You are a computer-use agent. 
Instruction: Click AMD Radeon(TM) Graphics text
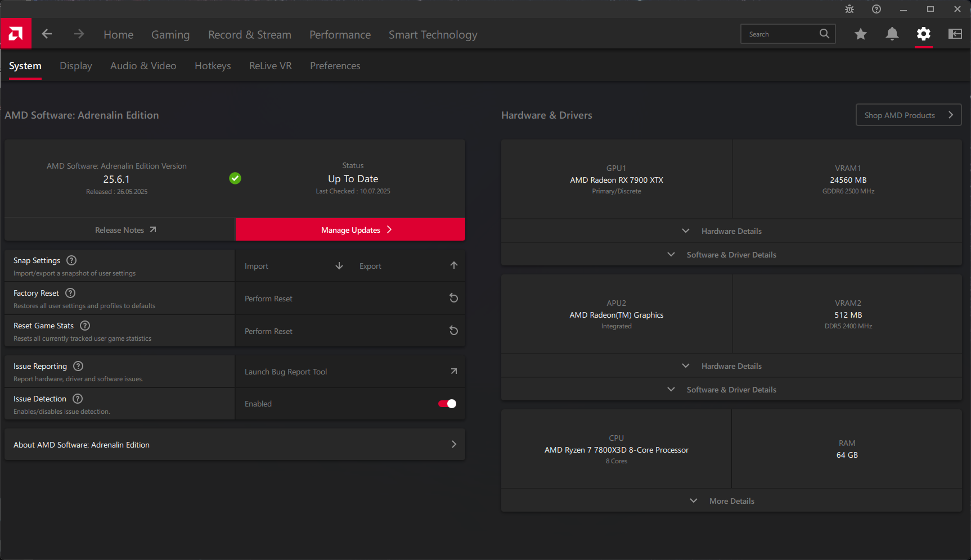[617, 315]
